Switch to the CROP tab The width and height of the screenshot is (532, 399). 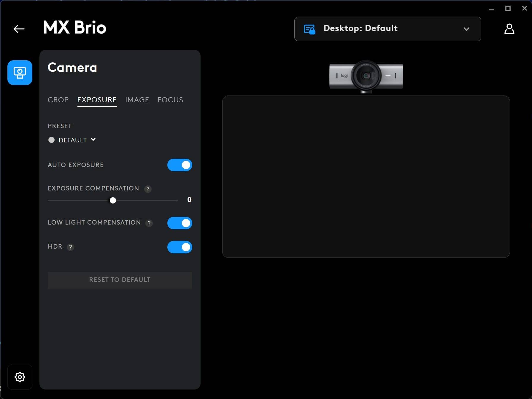(58, 100)
